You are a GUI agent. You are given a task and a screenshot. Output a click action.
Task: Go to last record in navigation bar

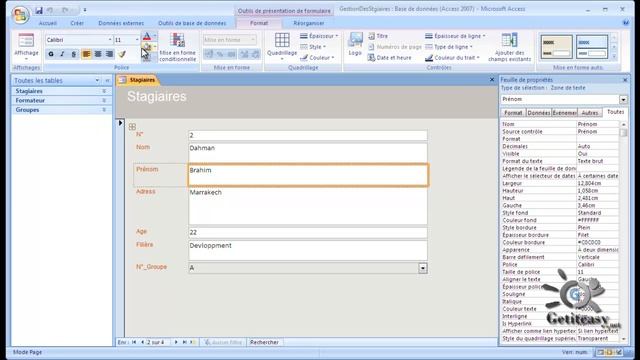(184, 342)
